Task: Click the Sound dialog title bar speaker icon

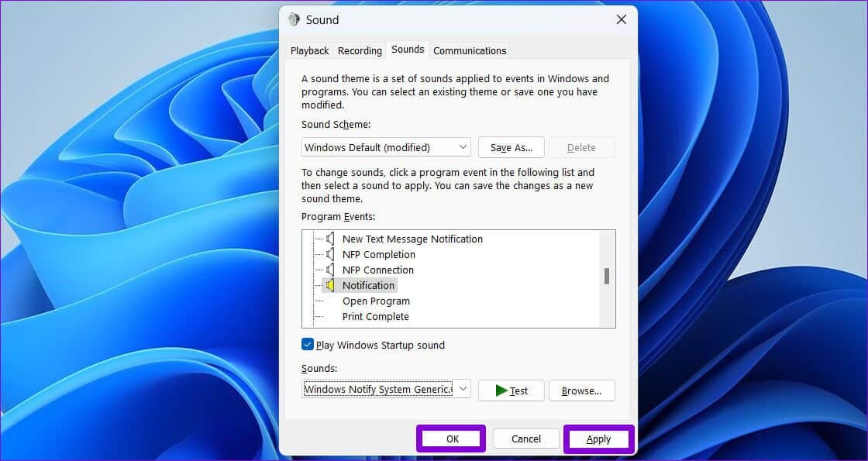Action: (294, 20)
